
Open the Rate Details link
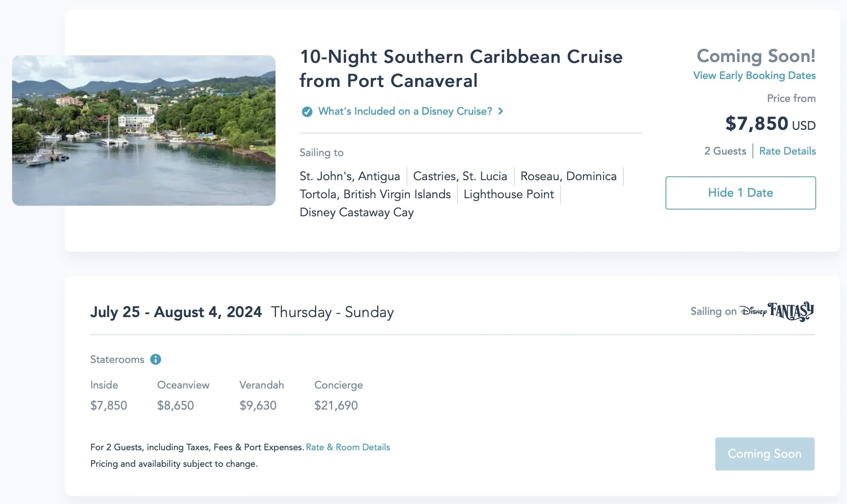pos(787,151)
